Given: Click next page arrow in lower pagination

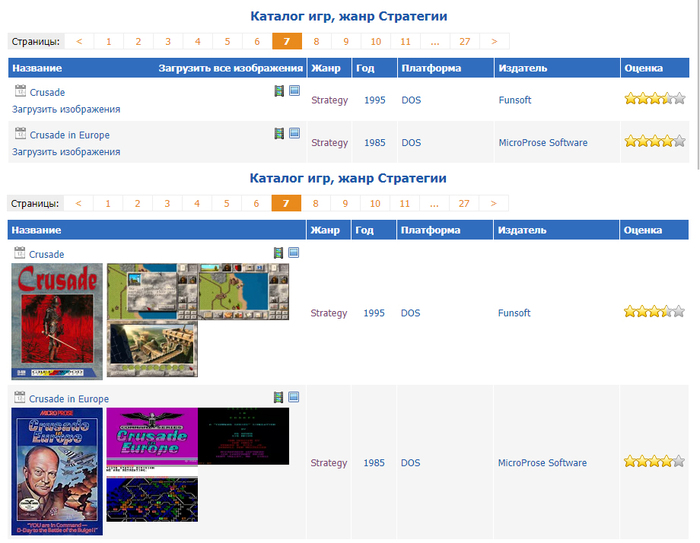Looking at the screenshot, I should tap(493, 204).
